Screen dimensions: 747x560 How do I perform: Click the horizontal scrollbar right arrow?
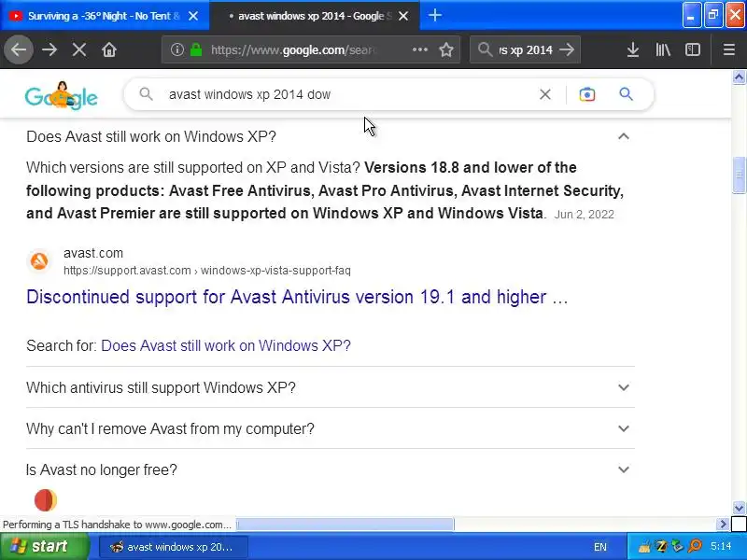click(723, 525)
